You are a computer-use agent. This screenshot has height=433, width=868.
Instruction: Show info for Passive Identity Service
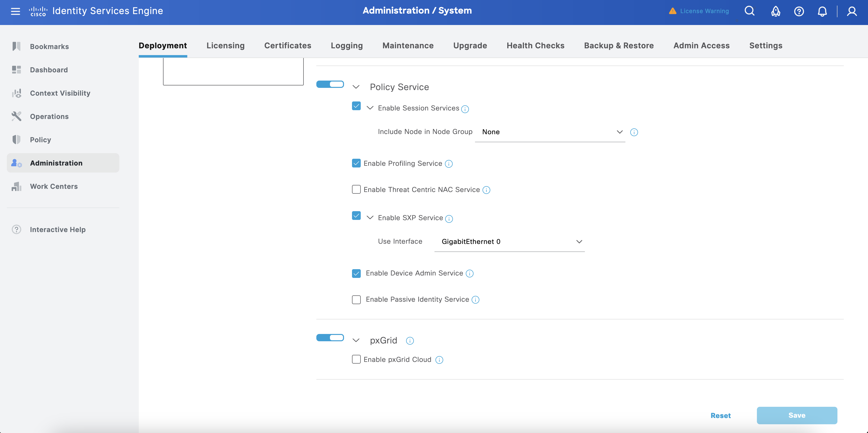475,300
